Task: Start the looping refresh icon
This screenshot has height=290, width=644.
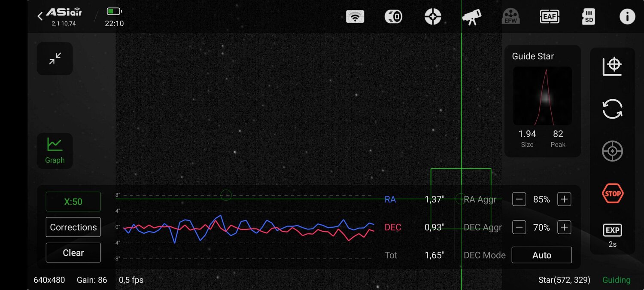Action: point(612,109)
